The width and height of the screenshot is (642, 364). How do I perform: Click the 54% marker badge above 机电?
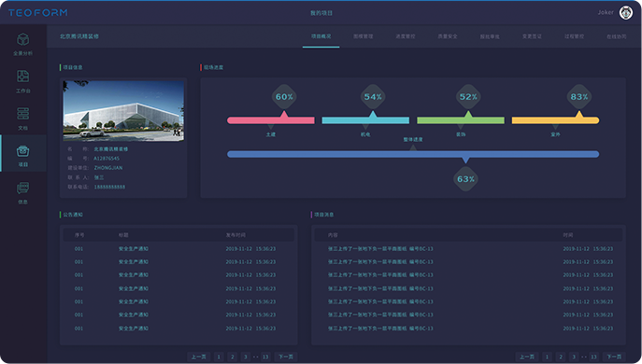373,97
